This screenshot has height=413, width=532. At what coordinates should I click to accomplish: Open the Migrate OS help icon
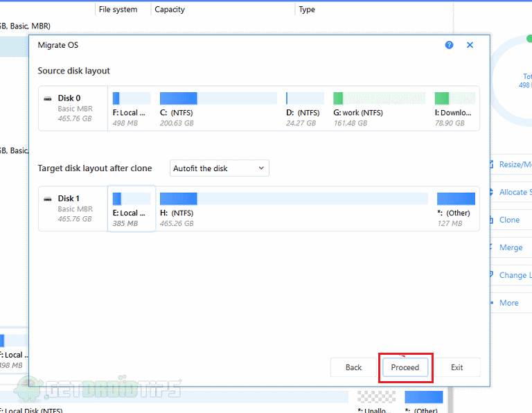point(449,45)
